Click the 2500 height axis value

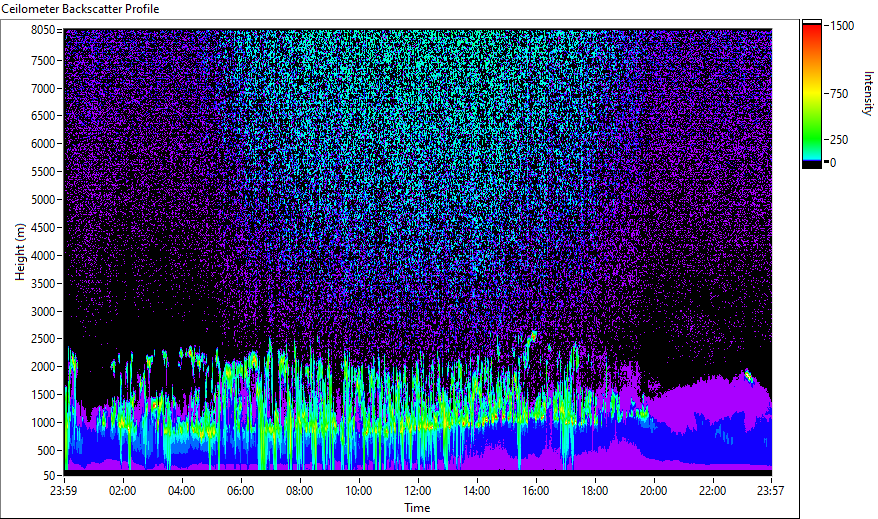(x=43, y=339)
